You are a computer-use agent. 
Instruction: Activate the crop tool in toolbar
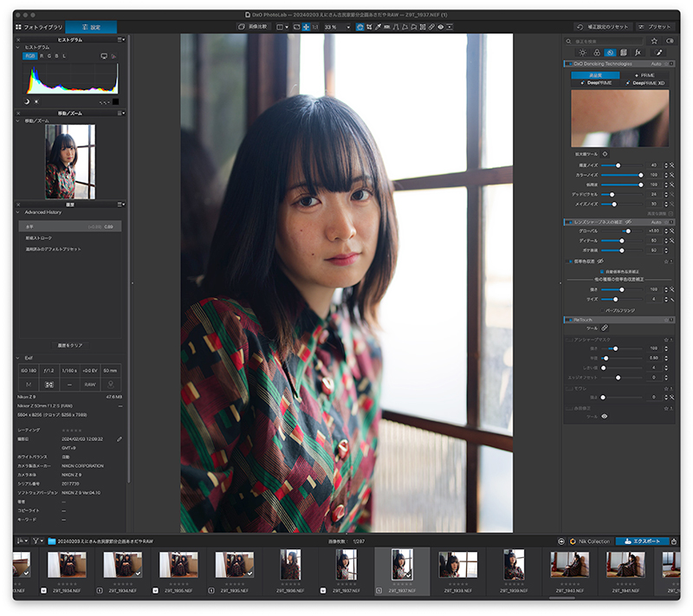[369, 27]
